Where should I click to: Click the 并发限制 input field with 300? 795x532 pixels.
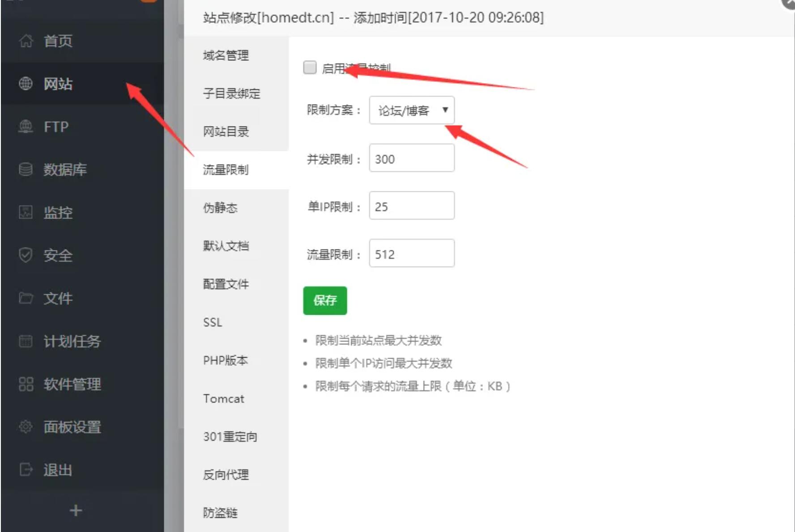coord(412,158)
